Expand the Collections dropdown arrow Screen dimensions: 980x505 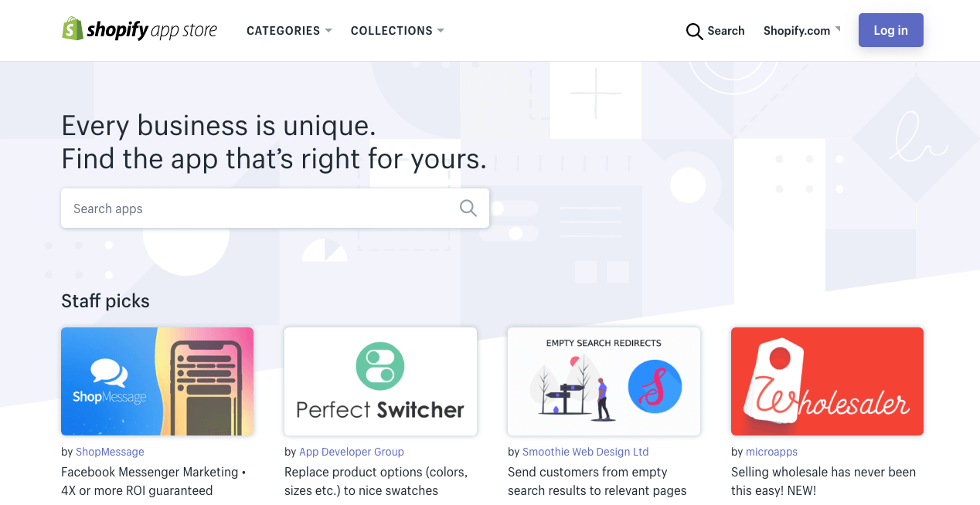point(441,31)
